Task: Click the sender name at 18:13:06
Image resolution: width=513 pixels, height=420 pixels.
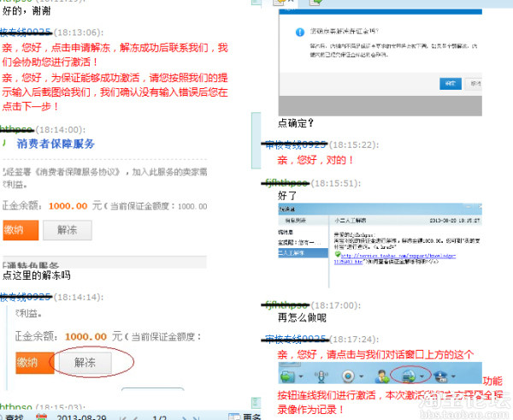Action: click(26, 33)
